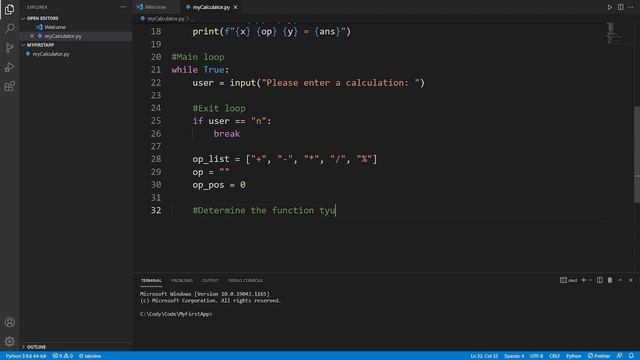This screenshot has height=360, width=640.
Task: Open myCalculator.py under MYFIRSTAPP folder
Action: [51, 54]
